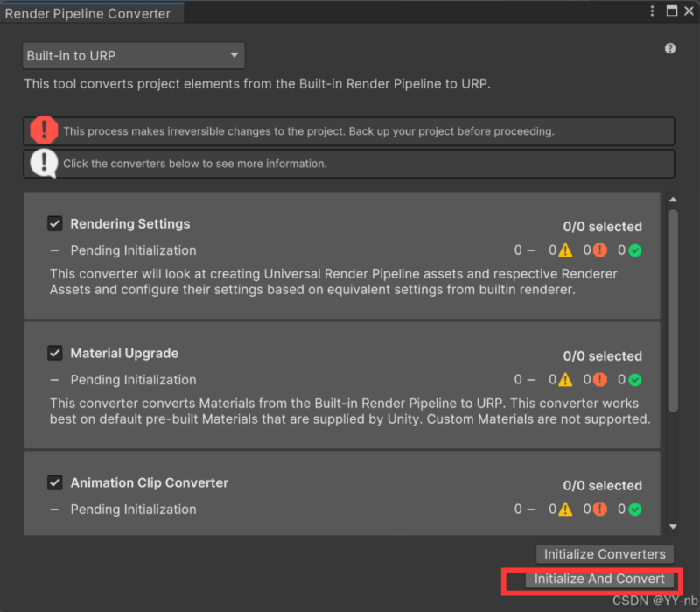Toggle the Material Upgrade converter checkbox
The width and height of the screenshot is (700, 612).
[x=55, y=354]
